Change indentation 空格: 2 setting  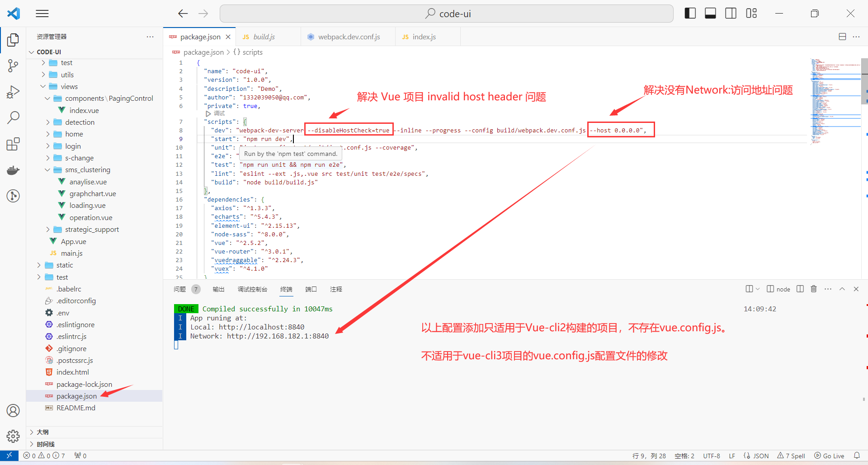(x=684, y=456)
